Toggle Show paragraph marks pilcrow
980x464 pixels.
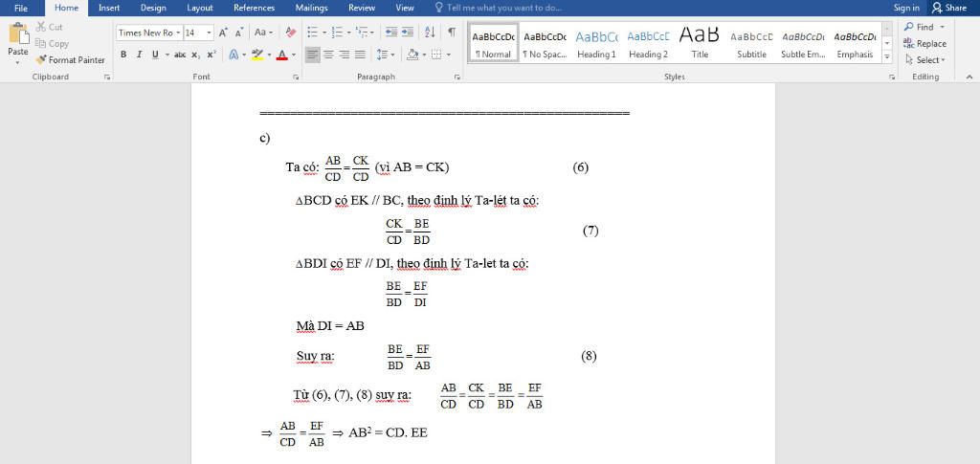click(x=452, y=33)
